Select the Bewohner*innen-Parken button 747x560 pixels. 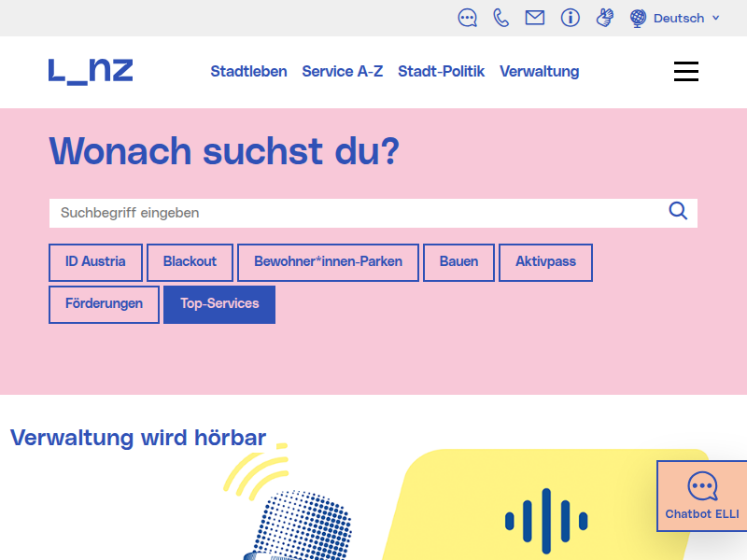point(328,262)
